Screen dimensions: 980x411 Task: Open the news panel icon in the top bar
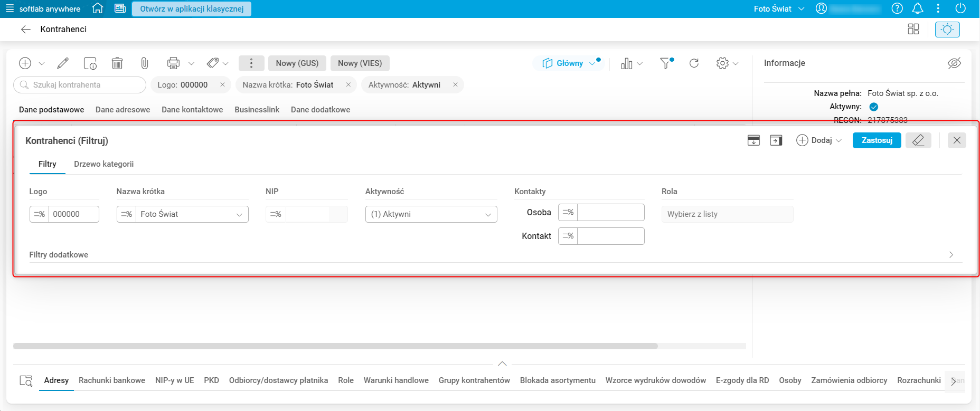120,8
